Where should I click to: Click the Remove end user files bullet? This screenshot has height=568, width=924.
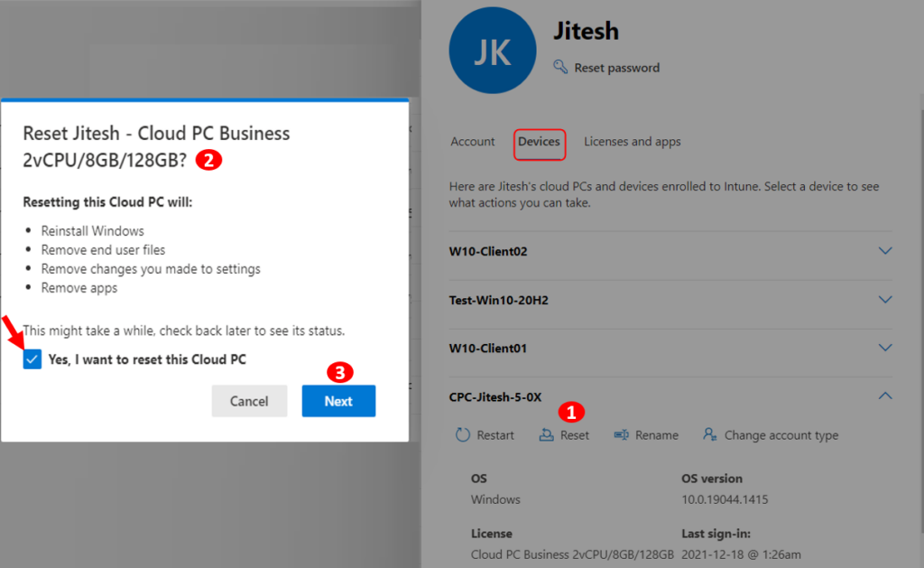point(103,250)
